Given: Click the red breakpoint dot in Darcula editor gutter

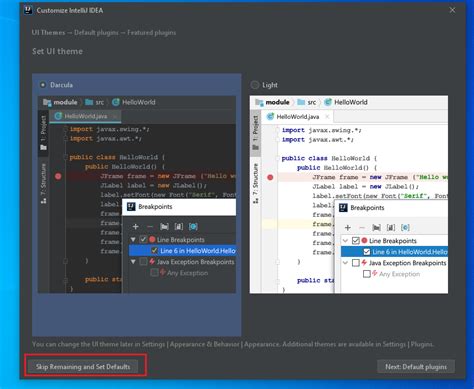Looking at the screenshot, I should tap(58, 176).
